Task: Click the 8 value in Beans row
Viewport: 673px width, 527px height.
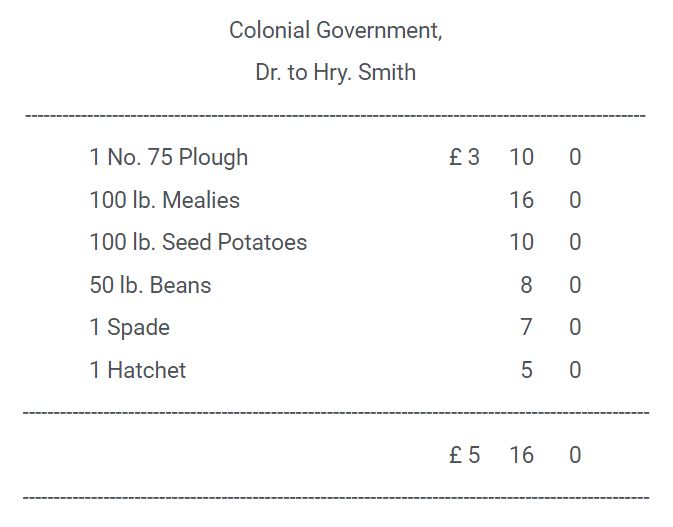Action: point(526,285)
